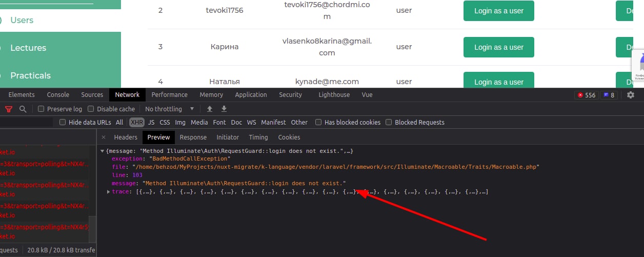Select the XHR request type filter
This screenshot has height=257, width=644.
pyautogui.click(x=137, y=122)
